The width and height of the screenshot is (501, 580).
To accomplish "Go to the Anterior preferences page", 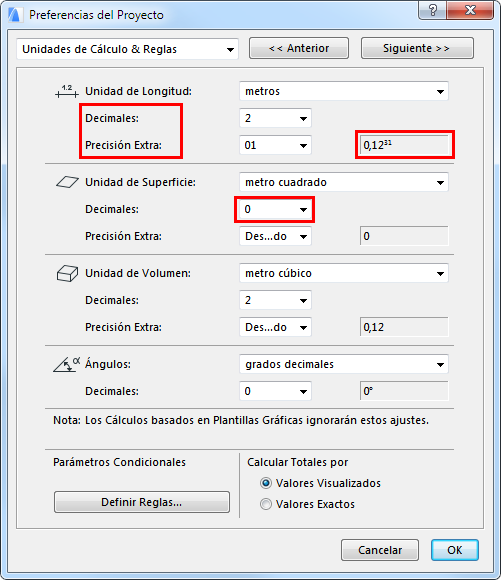I will coord(299,48).
